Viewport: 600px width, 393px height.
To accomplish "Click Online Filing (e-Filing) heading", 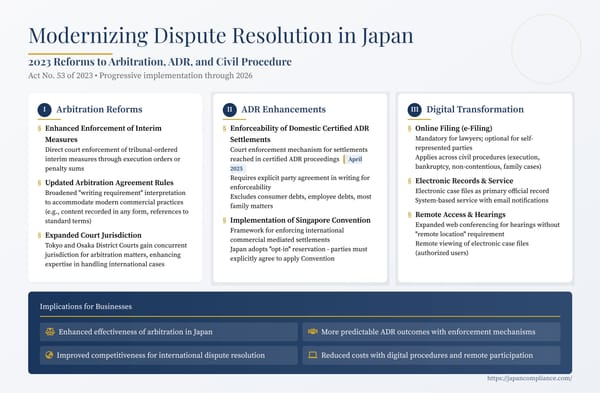I will click(x=454, y=128).
